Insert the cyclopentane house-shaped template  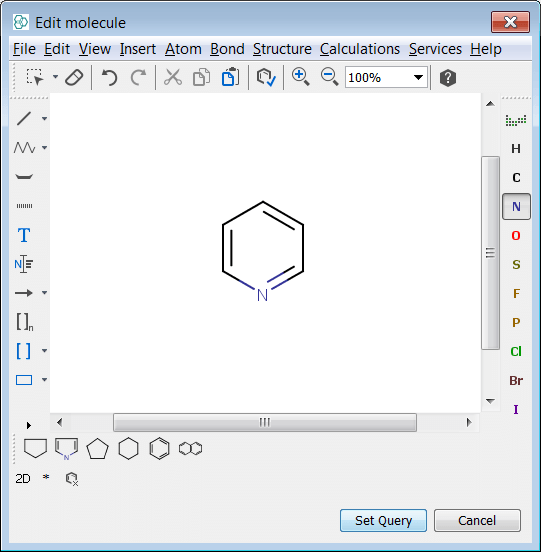[x=35, y=448]
